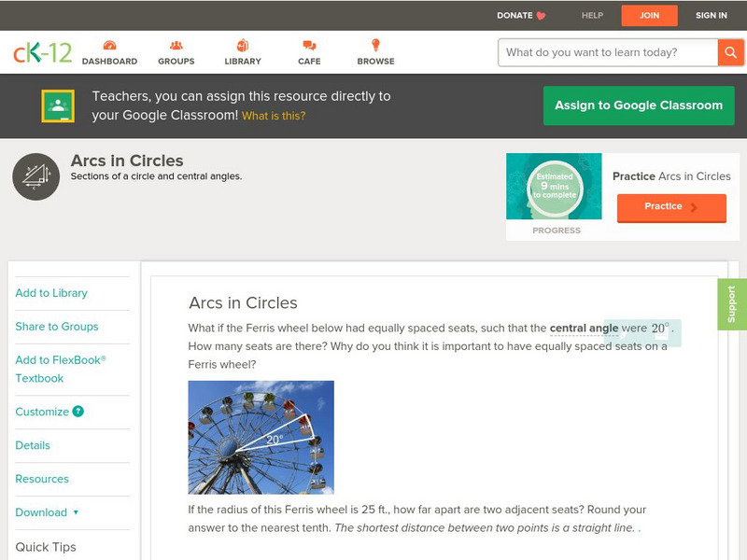Image resolution: width=747 pixels, height=560 pixels.
Task: Open the green Support side tab
Action: pos(732,304)
